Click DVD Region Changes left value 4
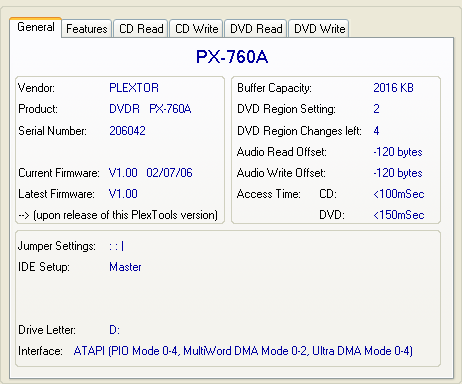 (376, 131)
